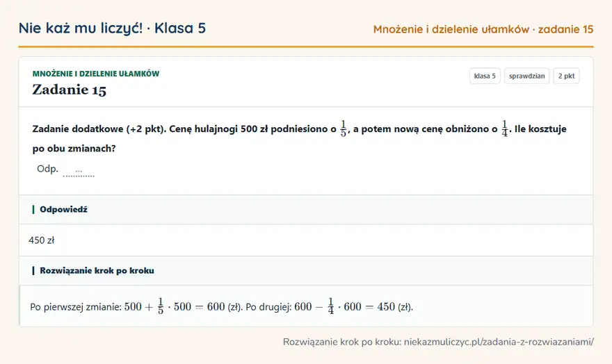Click the 'po obu zmianach?' text
The image size is (612, 364).
pyautogui.click(x=74, y=149)
